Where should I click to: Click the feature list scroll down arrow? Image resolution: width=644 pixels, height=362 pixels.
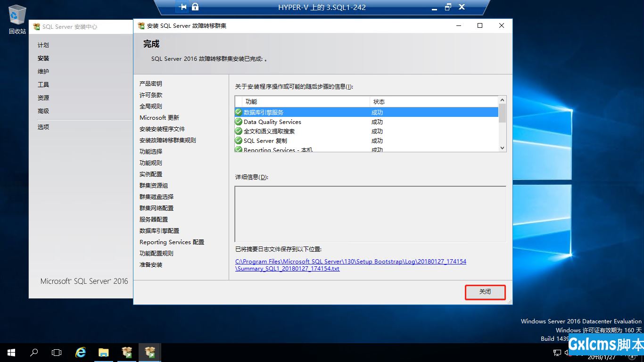502,148
